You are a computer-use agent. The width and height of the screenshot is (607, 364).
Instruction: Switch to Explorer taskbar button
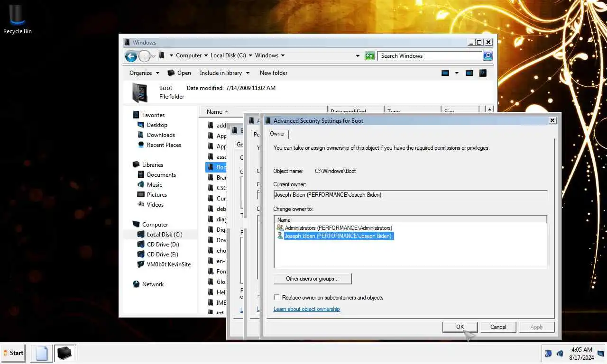coord(64,353)
